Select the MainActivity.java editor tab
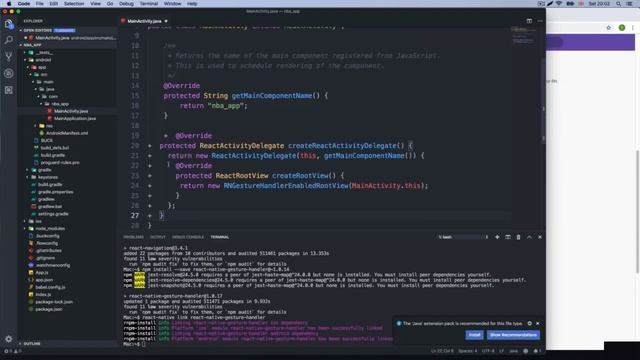Image resolution: width=640 pixels, height=360 pixels. tap(144, 21)
